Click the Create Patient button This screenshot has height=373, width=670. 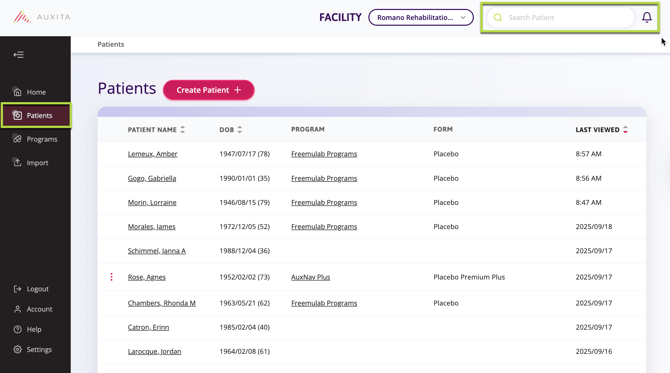coord(209,90)
